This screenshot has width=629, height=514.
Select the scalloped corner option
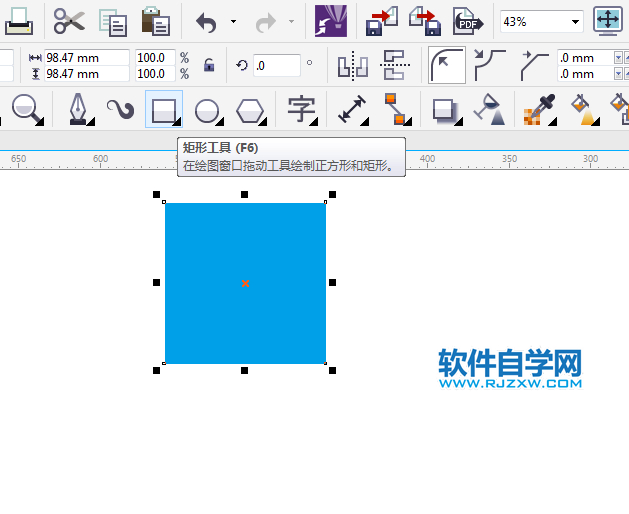pyautogui.click(x=489, y=65)
